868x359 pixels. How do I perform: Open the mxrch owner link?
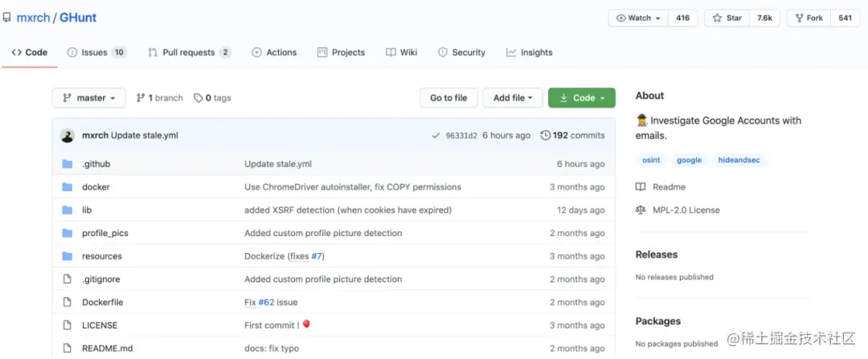[33, 18]
